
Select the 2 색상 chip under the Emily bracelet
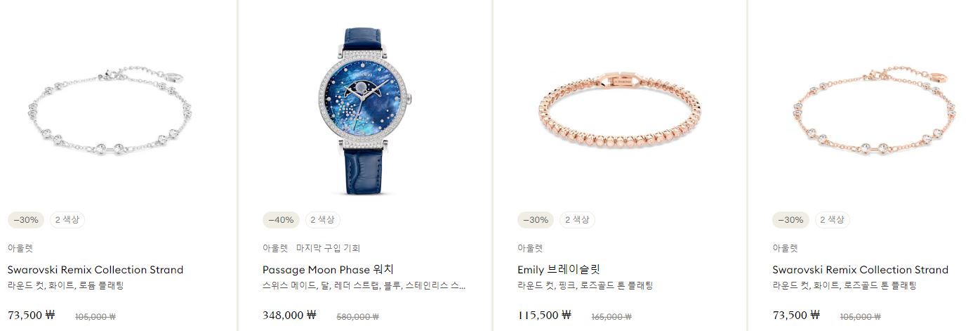(577, 220)
